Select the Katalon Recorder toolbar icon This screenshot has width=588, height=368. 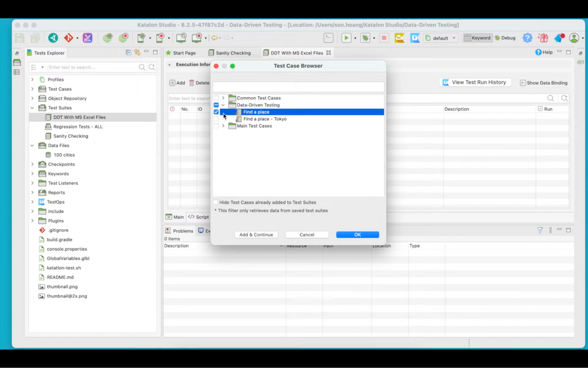(87, 37)
